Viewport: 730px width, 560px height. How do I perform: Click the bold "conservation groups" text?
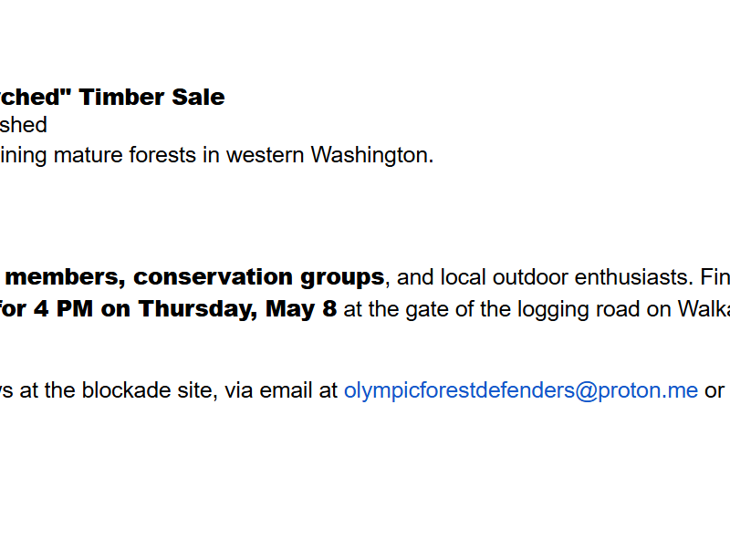coord(259,276)
